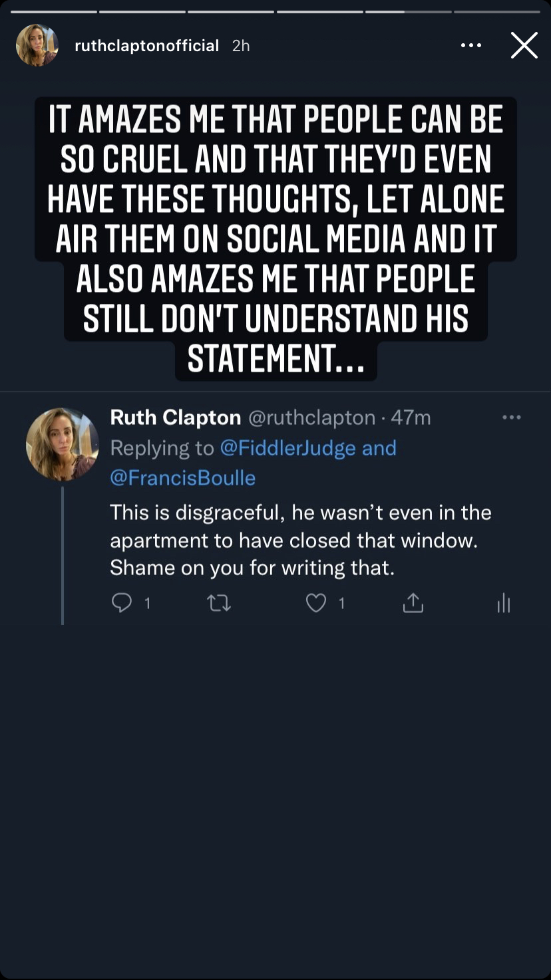The height and width of the screenshot is (980, 551).
Task: Jump to first story progress bar segment
Action: pos(54,12)
